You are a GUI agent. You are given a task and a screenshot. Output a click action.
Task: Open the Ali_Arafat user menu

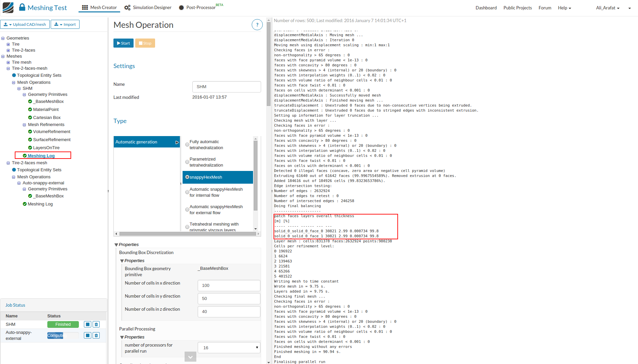click(608, 8)
